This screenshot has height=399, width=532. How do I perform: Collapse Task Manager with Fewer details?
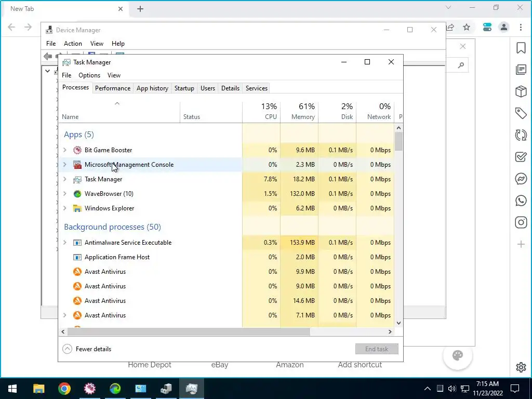tap(87, 349)
